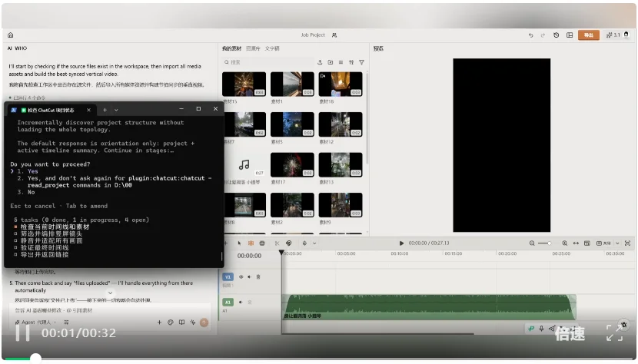Open the Agent mode selector dropdown
This screenshot has height=364, width=638.
click(36, 322)
